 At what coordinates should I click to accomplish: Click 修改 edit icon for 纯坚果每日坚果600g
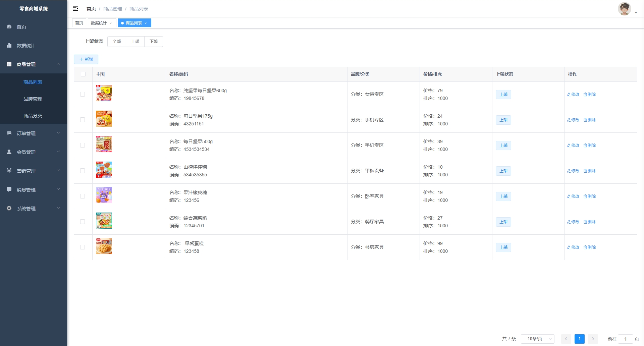[x=569, y=95]
